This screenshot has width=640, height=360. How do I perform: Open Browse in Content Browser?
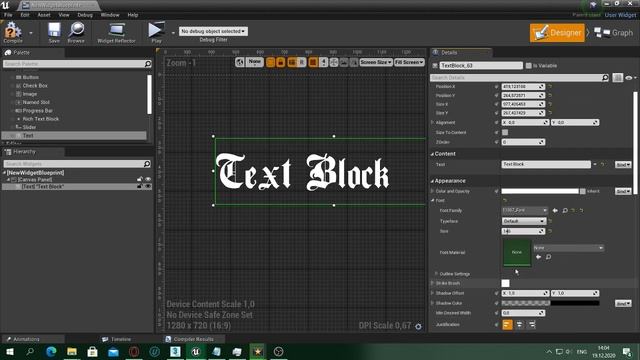76,32
